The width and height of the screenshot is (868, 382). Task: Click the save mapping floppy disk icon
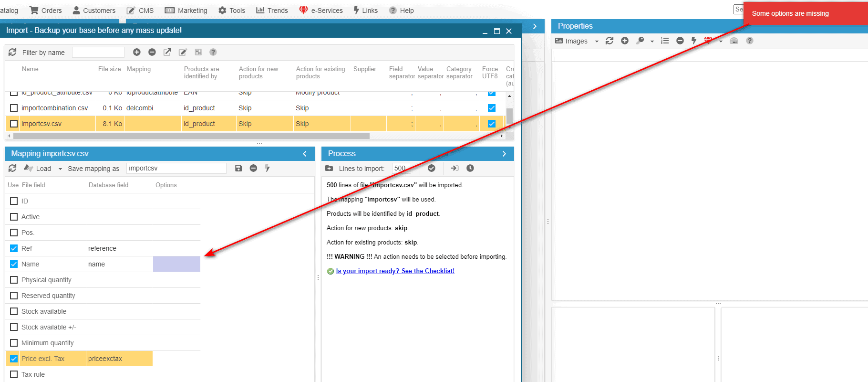tap(238, 168)
